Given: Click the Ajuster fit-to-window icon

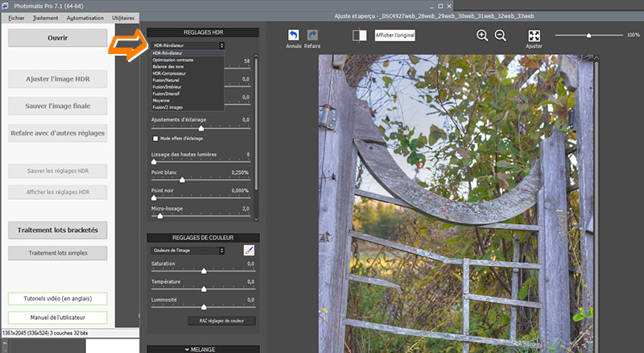Looking at the screenshot, I should [x=534, y=35].
